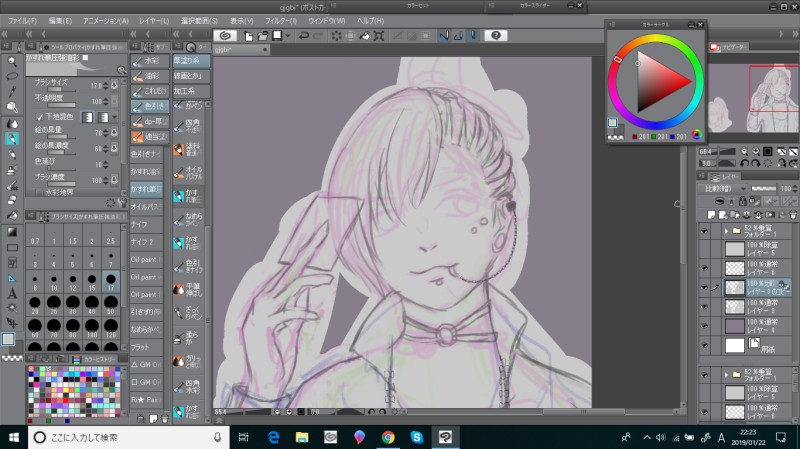Launch Microsoft Edge from the taskbar
The width and height of the screenshot is (800, 449).
273,437
